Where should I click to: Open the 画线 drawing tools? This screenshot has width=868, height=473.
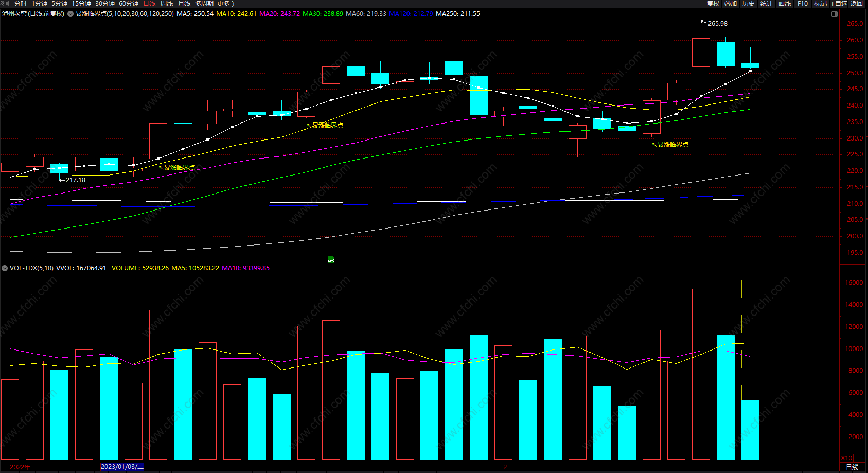point(785,4)
